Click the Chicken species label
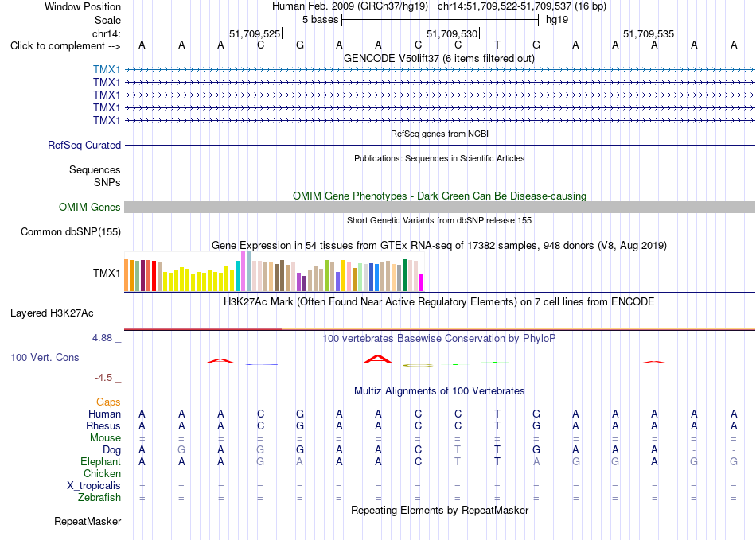Image resolution: width=756 pixels, height=540 pixels. click(x=102, y=473)
